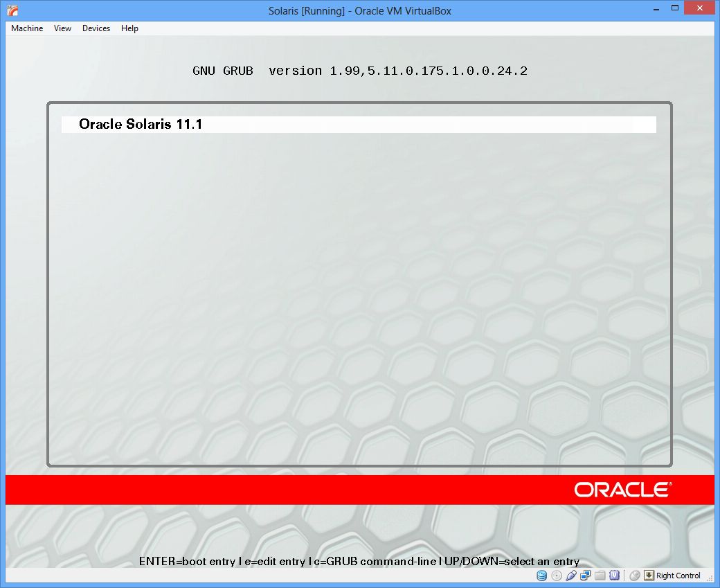The image size is (720, 588).
Task: Click the keyboard capture arrow icon
Action: (649, 575)
